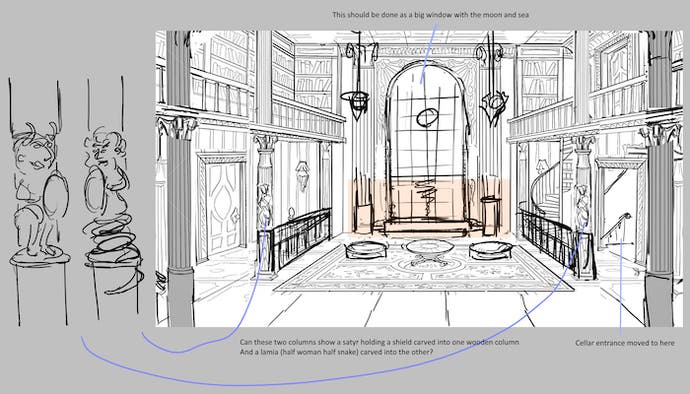The image size is (690, 394).
Task: Click the orange highlighted area below the window
Action: tap(430, 205)
